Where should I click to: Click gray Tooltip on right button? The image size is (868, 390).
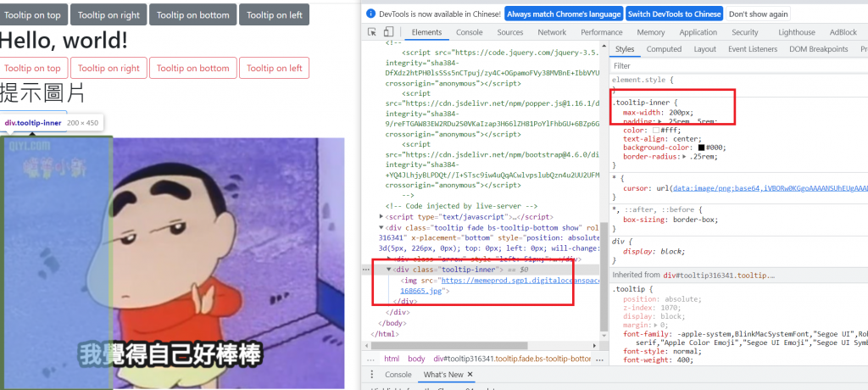coord(108,15)
